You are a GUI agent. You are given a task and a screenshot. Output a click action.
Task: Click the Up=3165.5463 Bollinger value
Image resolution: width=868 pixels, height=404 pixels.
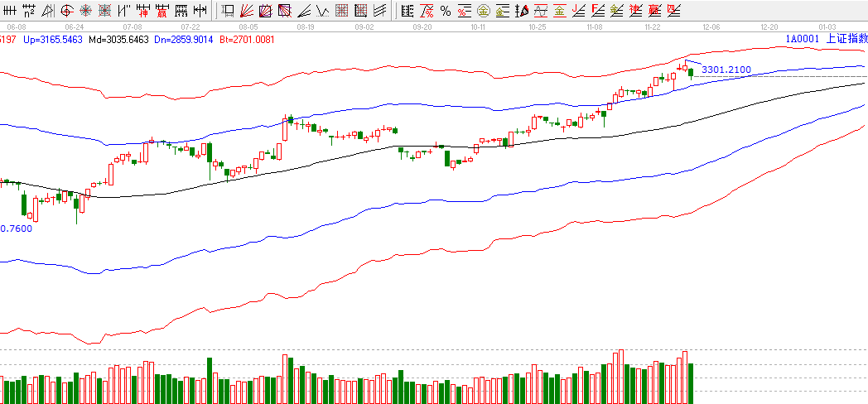54,39
